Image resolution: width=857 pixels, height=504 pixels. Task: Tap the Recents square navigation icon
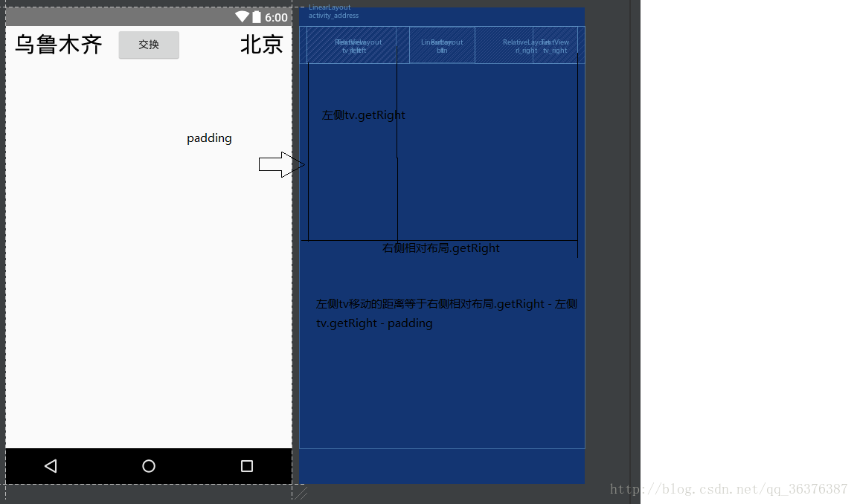click(246, 466)
